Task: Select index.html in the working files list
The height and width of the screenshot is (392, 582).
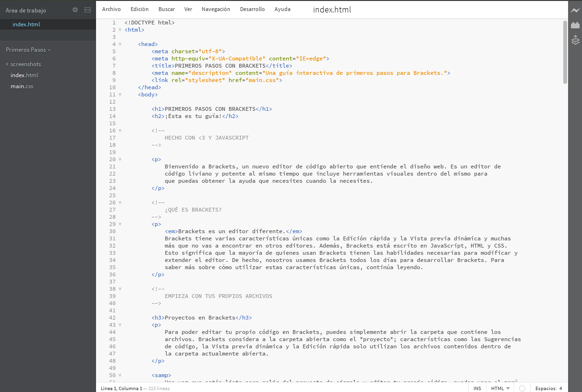Action: click(x=26, y=24)
